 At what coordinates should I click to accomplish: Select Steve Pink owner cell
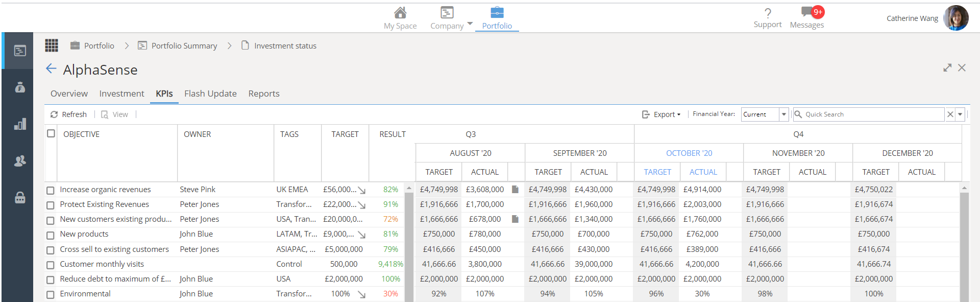[198, 189]
